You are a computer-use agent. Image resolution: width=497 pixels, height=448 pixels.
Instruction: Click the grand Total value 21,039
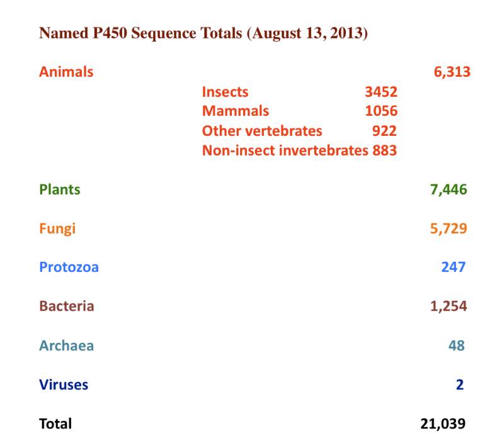[x=443, y=424]
